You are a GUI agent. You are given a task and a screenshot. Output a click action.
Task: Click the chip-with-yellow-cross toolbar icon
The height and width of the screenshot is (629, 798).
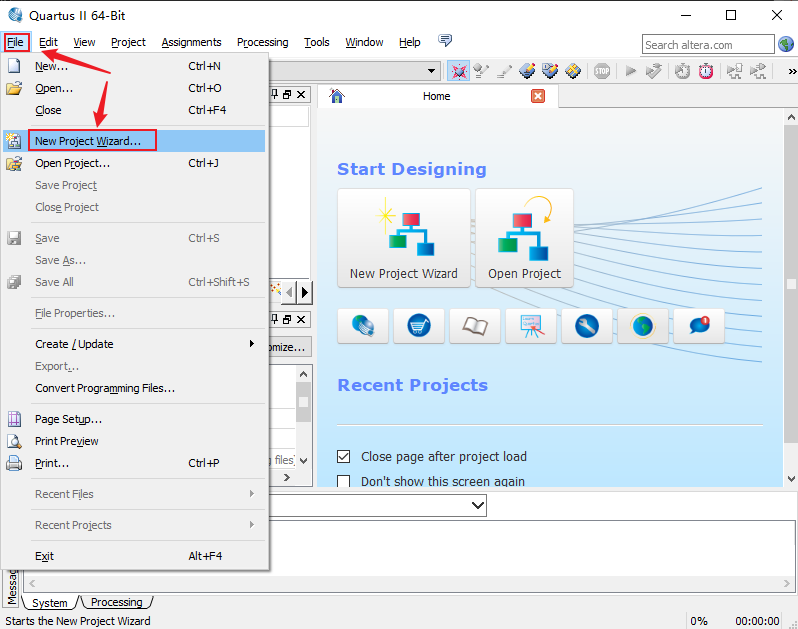573,71
